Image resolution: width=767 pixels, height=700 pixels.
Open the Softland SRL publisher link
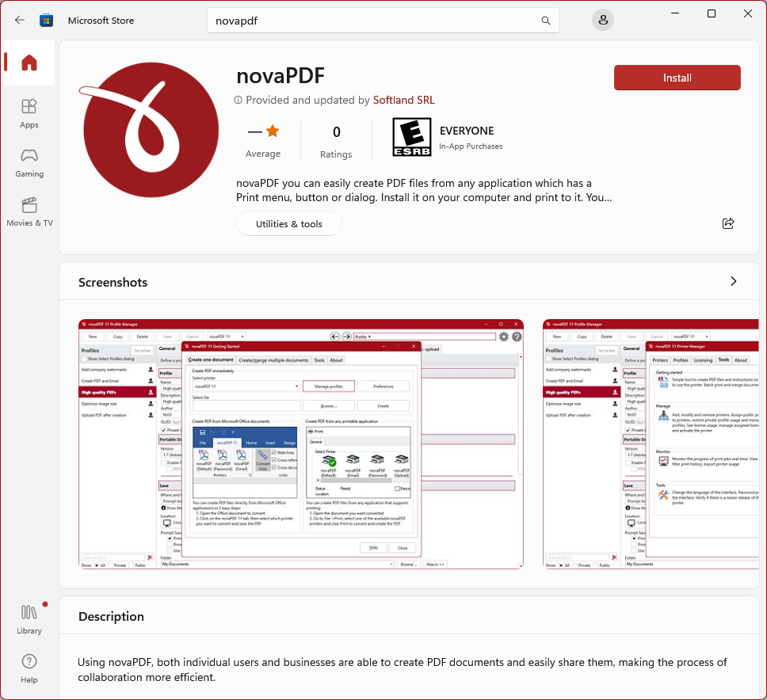pyautogui.click(x=403, y=101)
